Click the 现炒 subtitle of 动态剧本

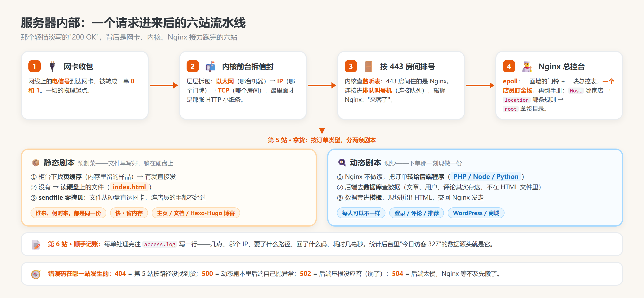pos(423,163)
